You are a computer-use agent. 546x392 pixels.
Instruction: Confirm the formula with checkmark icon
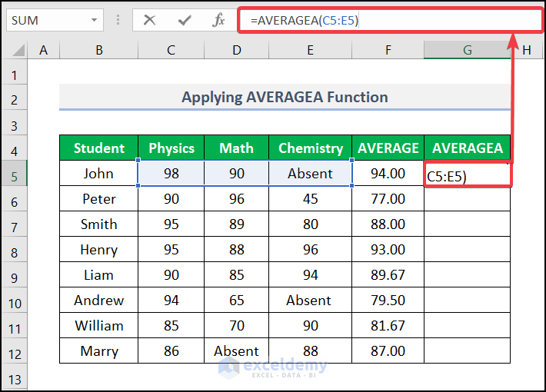185,20
